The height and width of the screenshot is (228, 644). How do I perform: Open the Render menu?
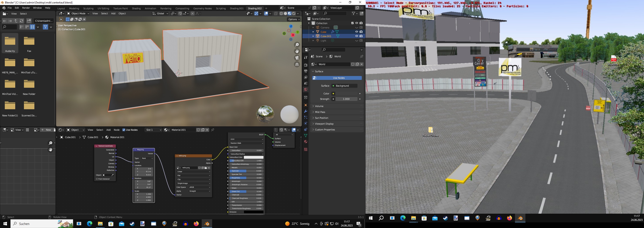point(26,8)
